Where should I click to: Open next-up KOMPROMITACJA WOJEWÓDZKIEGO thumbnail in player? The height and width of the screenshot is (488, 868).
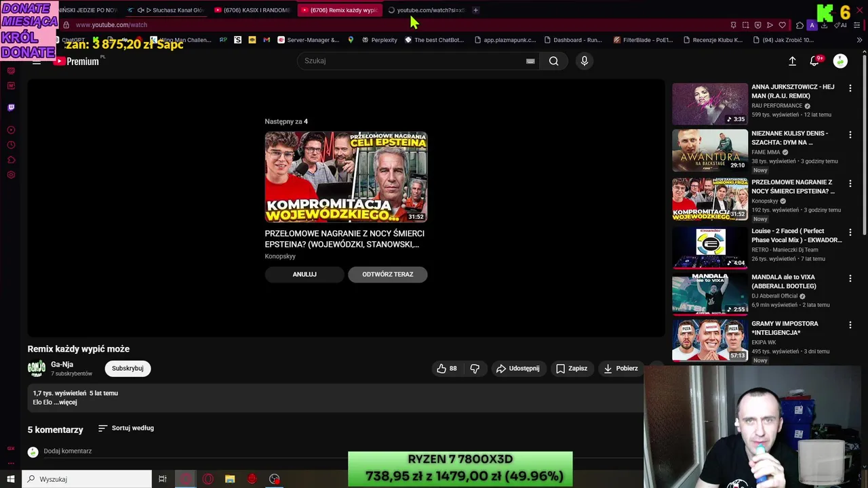tap(346, 177)
